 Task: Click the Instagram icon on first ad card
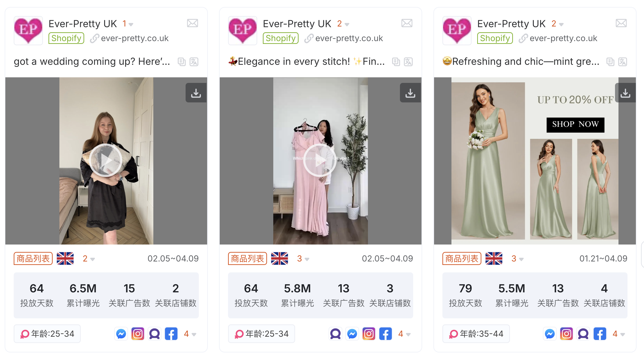pyautogui.click(x=138, y=334)
